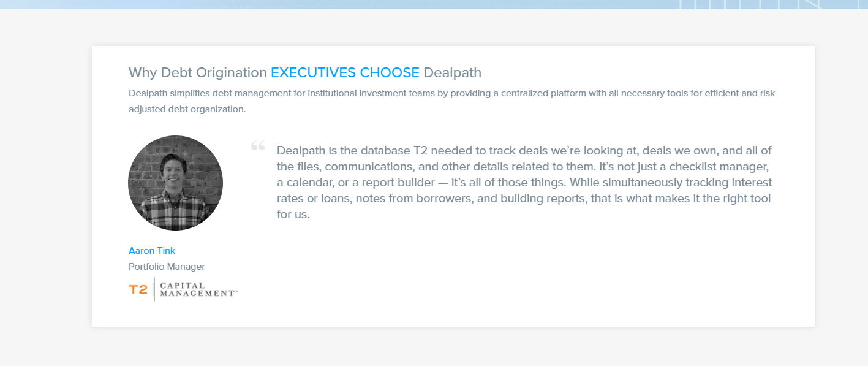Click Aaron Tink's circular portrait photo
This screenshot has height=366, width=868.
point(175,183)
